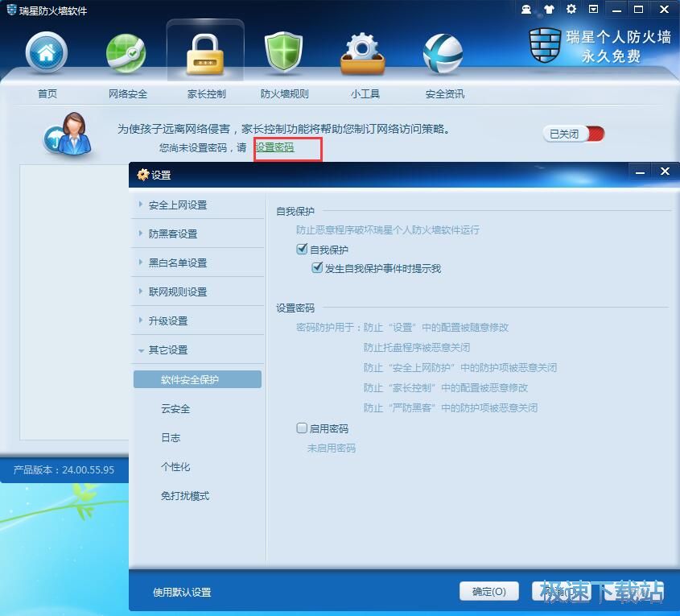
Task: Uncheck the 自我保护 checkbox
Action: click(302, 249)
